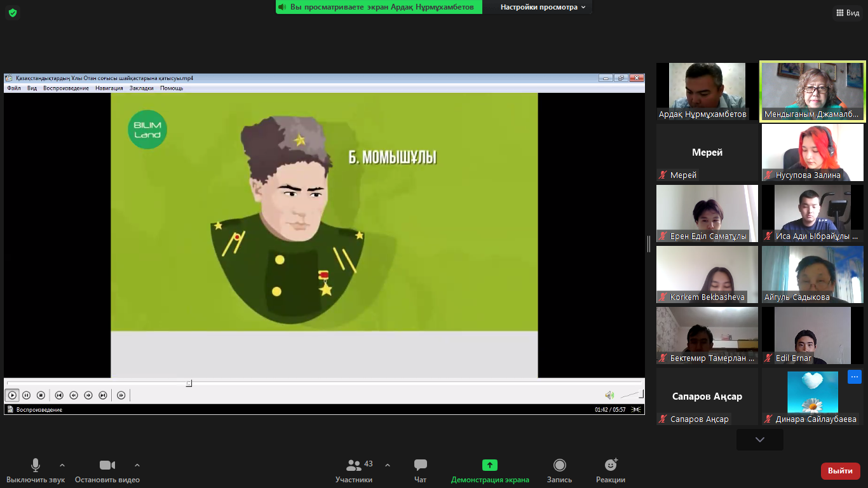Click the rewind (decrease speed) button

(74, 395)
